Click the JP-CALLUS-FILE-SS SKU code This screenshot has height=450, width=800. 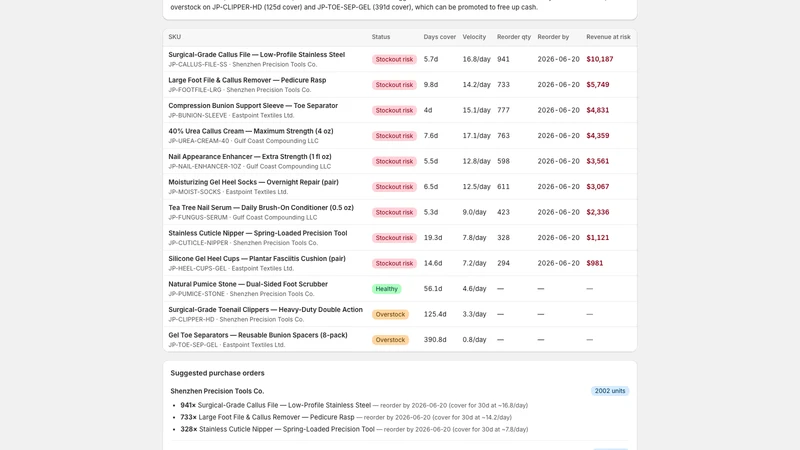click(x=198, y=64)
